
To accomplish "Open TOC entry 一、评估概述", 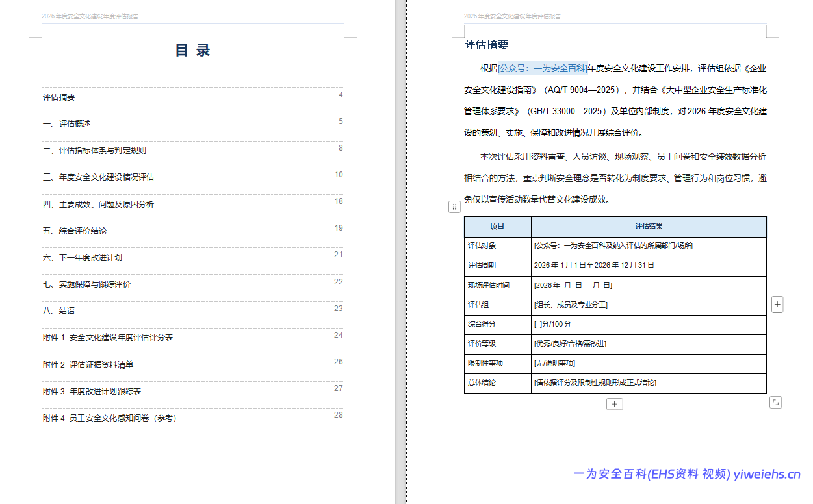I will (67, 124).
